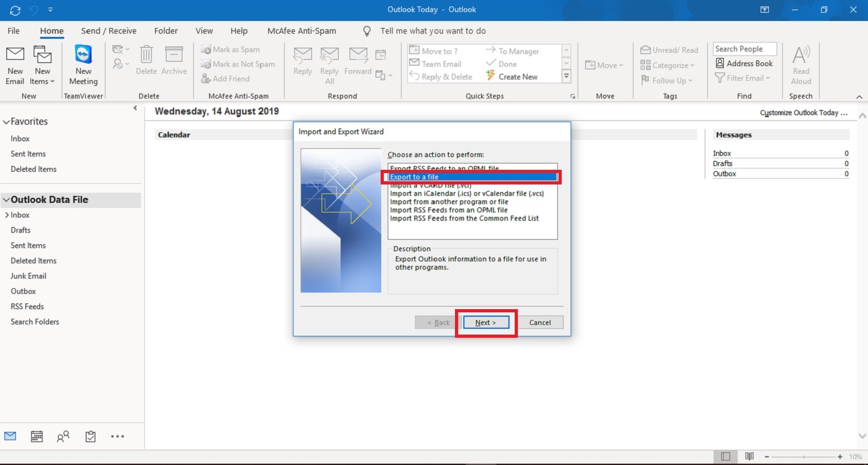Expand the Inbox under Outlook Data File

6,216
